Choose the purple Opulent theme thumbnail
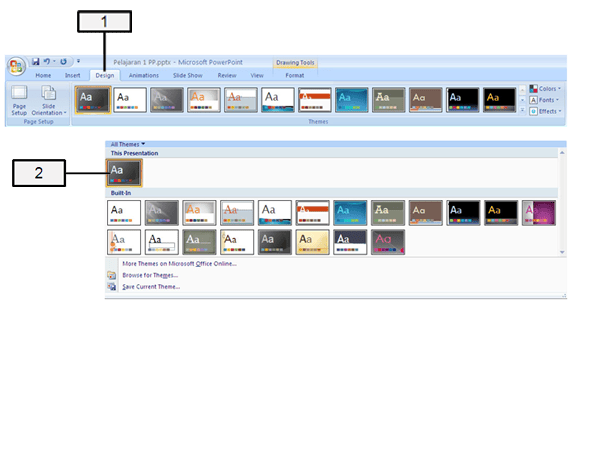Viewport: 590px width, 470px height. pos(539,213)
